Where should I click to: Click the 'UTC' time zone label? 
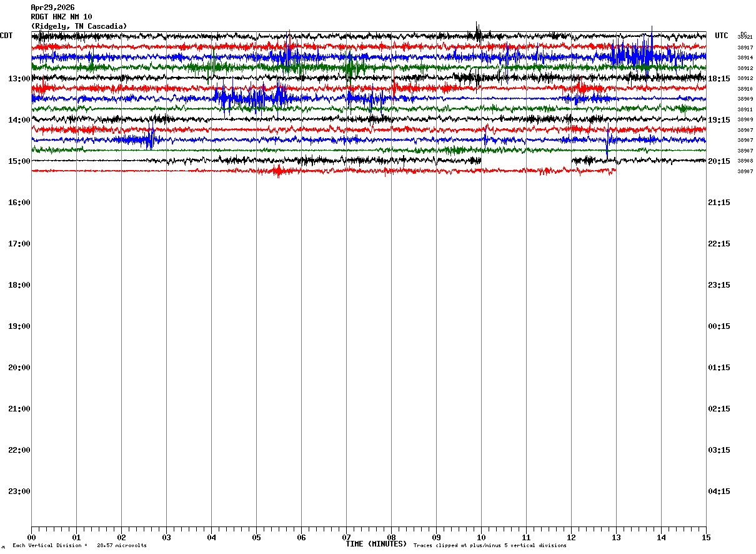pyautogui.click(x=722, y=36)
